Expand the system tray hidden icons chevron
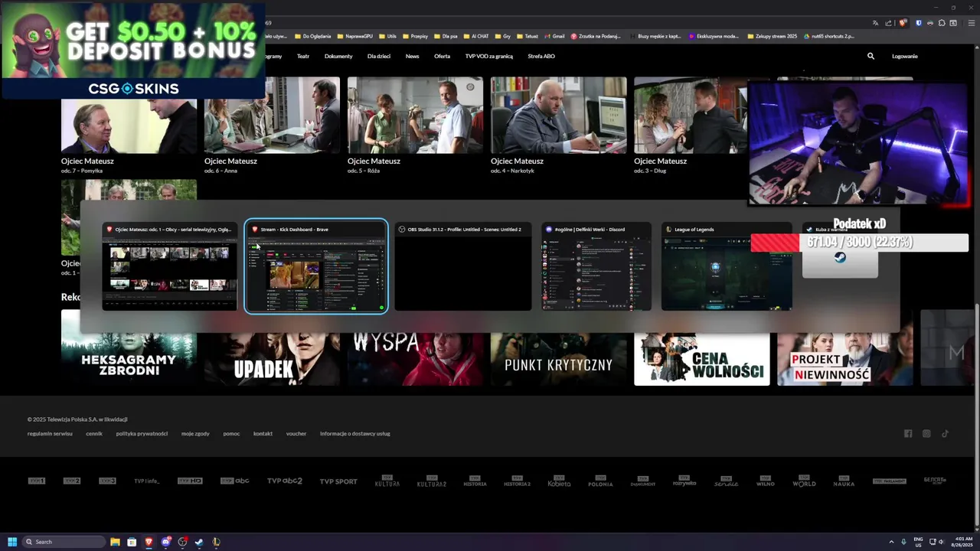 (890, 542)
